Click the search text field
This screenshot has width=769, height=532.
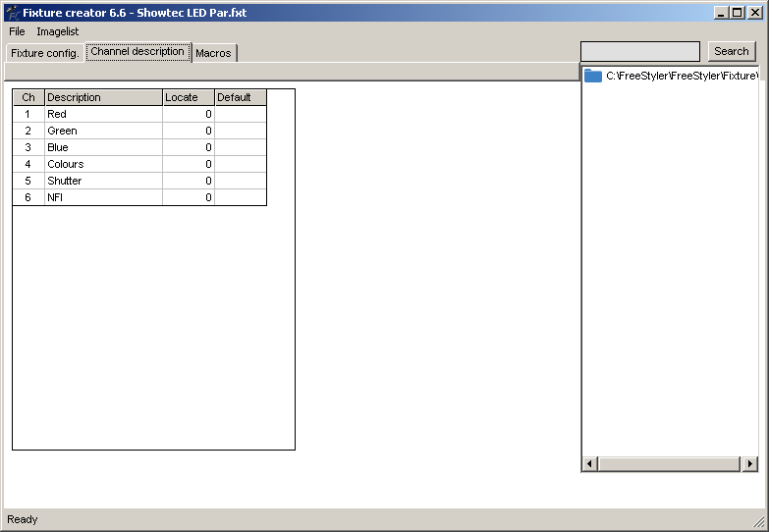[x=640, y=51]
